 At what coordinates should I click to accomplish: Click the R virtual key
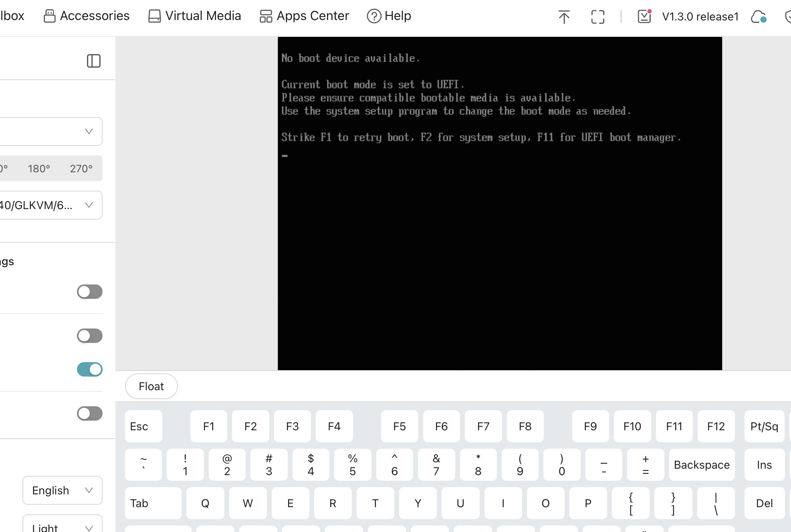333,503
